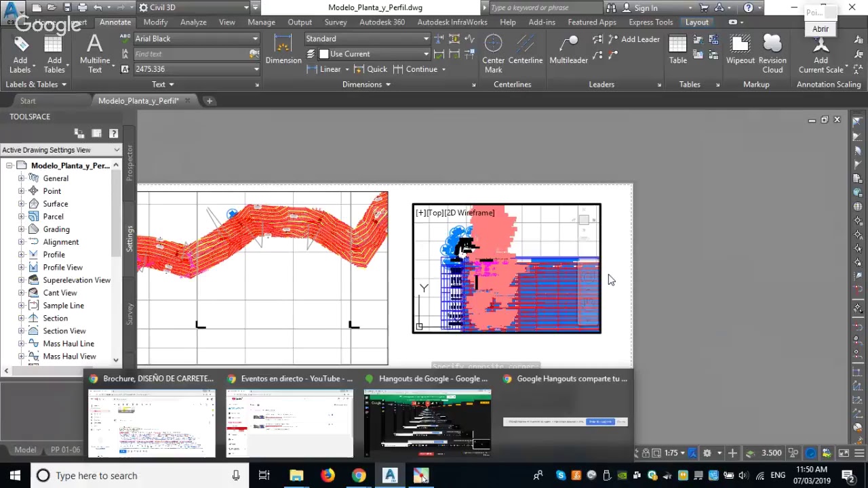This screenshot has height=488, width=868.
Task: Click Windows taskbar search box
Action: click(x=139, y=476)
